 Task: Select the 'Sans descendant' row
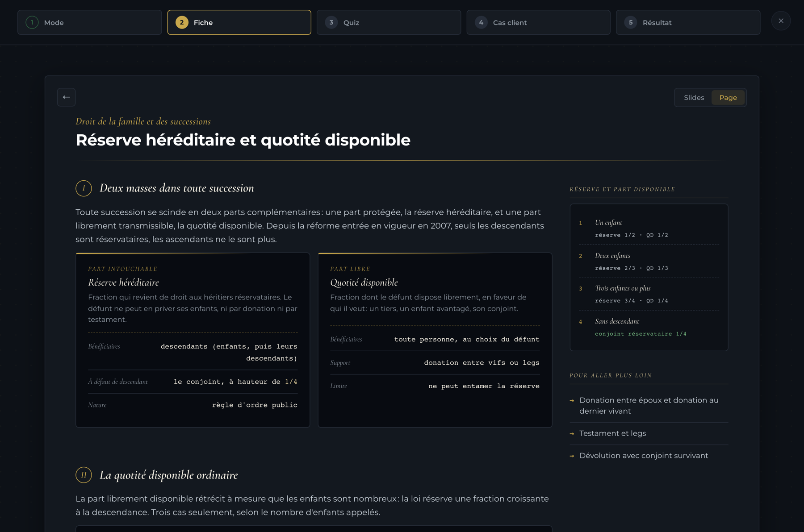pos(649,327)
